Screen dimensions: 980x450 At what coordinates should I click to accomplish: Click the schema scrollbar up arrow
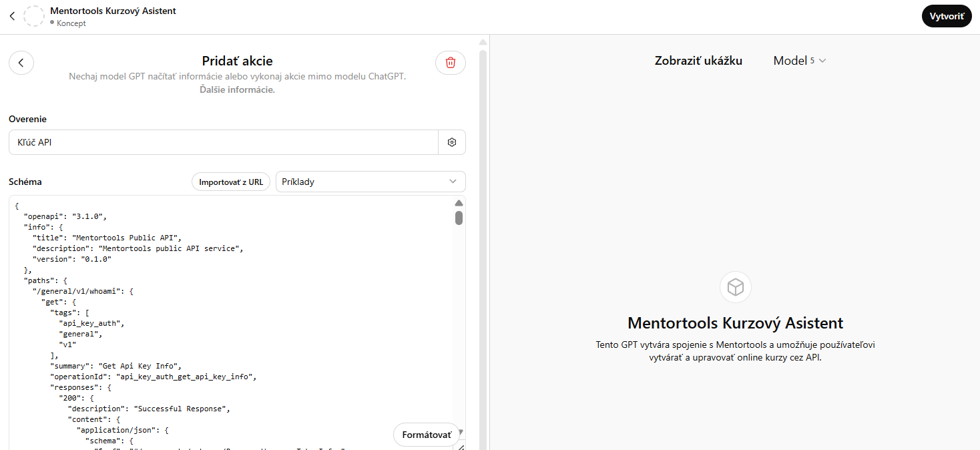click(459, 203)
